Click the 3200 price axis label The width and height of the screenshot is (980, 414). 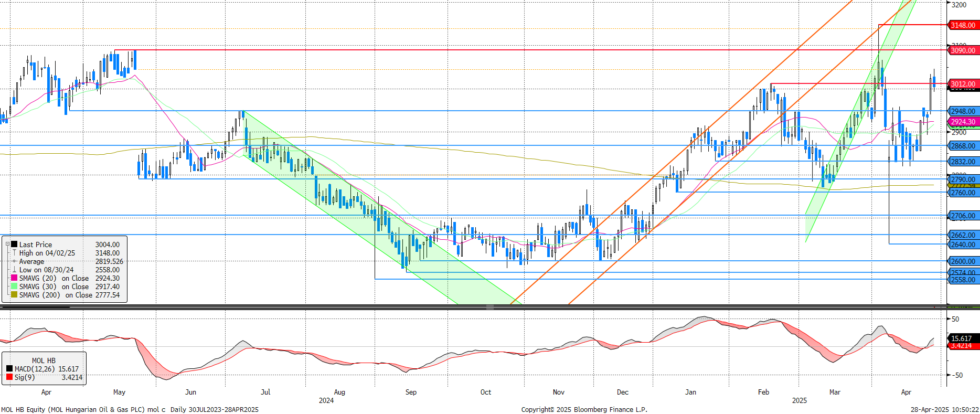coord(959,5)
